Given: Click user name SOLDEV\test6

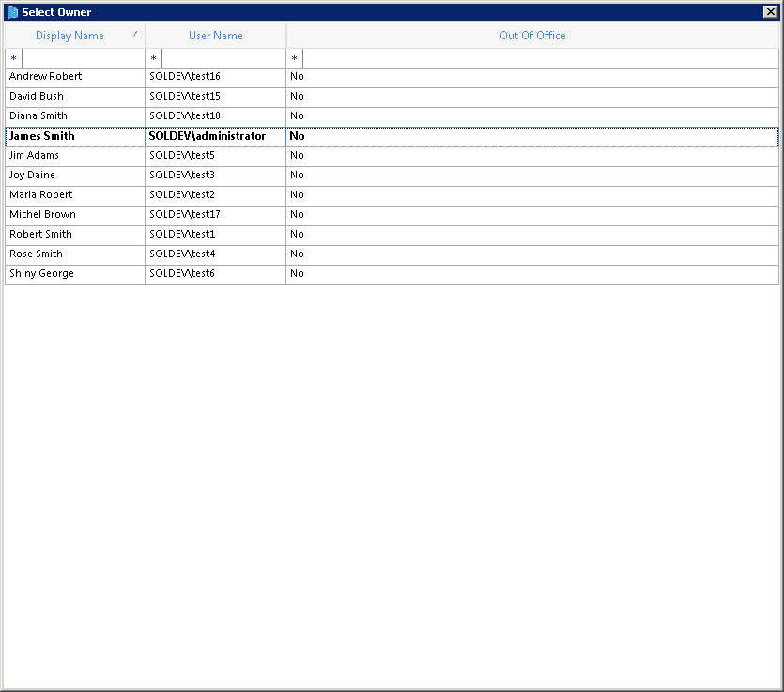Looking at the screenshot, I should (x=182, y=273).
